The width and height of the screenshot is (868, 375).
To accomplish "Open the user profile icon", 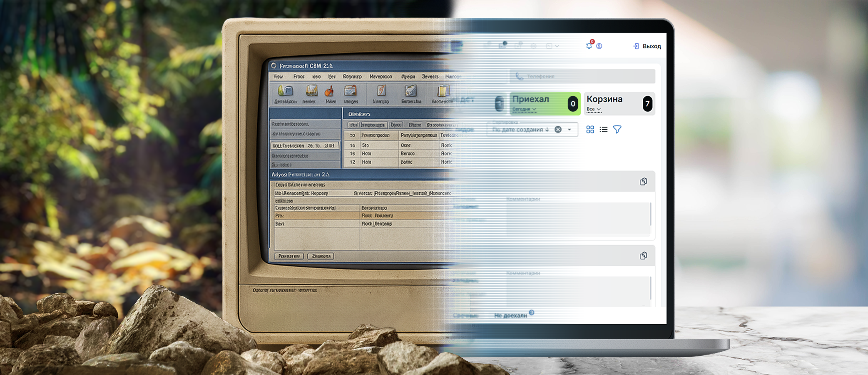I will 599,46.
